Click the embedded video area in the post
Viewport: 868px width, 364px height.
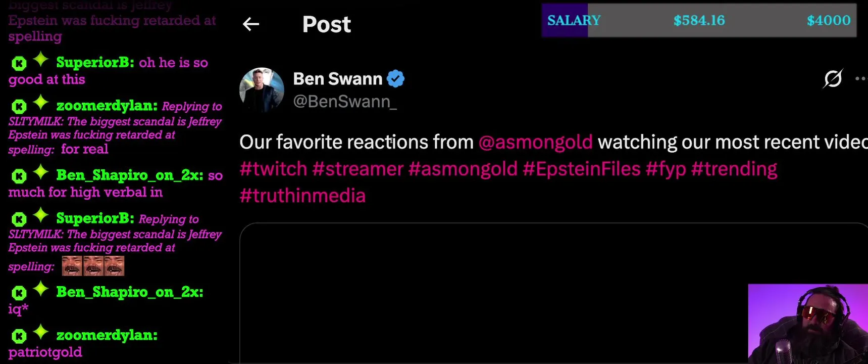[553, 293]
